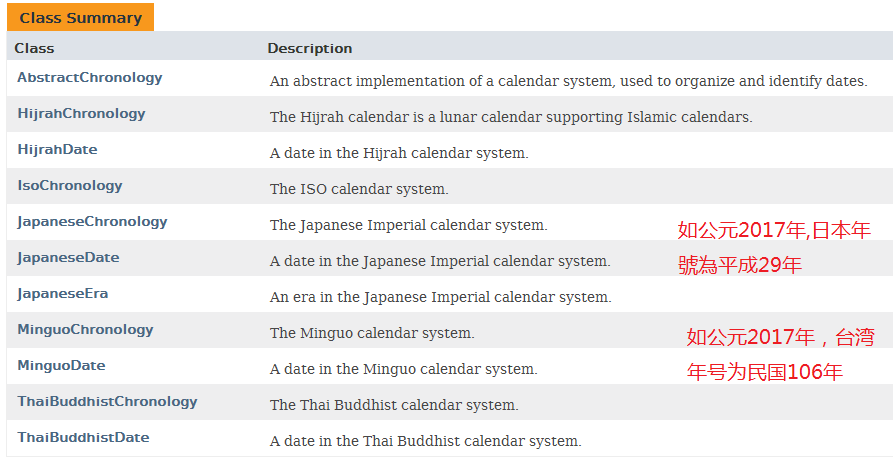Click the ISO calendar system description text
Viewport: 893px width, 465px height.
coord(359,189)
